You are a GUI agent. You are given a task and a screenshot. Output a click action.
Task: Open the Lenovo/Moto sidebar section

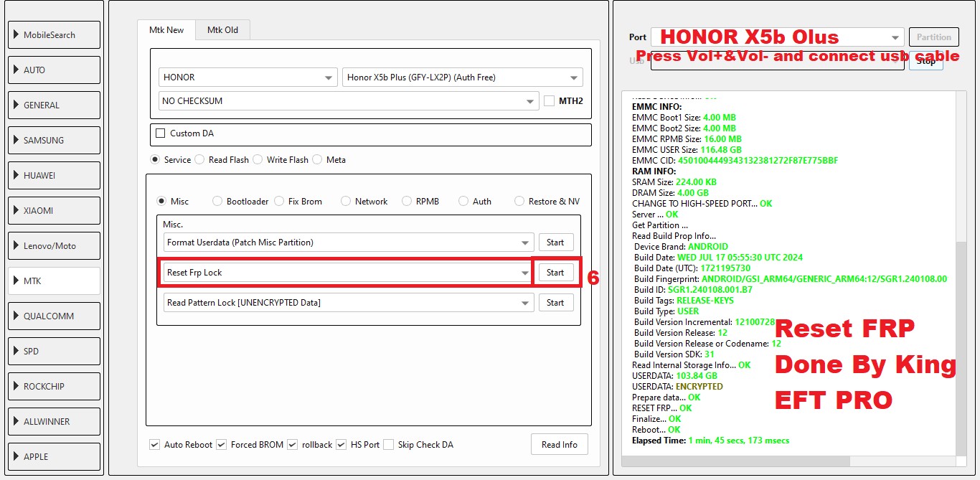click(55, 246)
